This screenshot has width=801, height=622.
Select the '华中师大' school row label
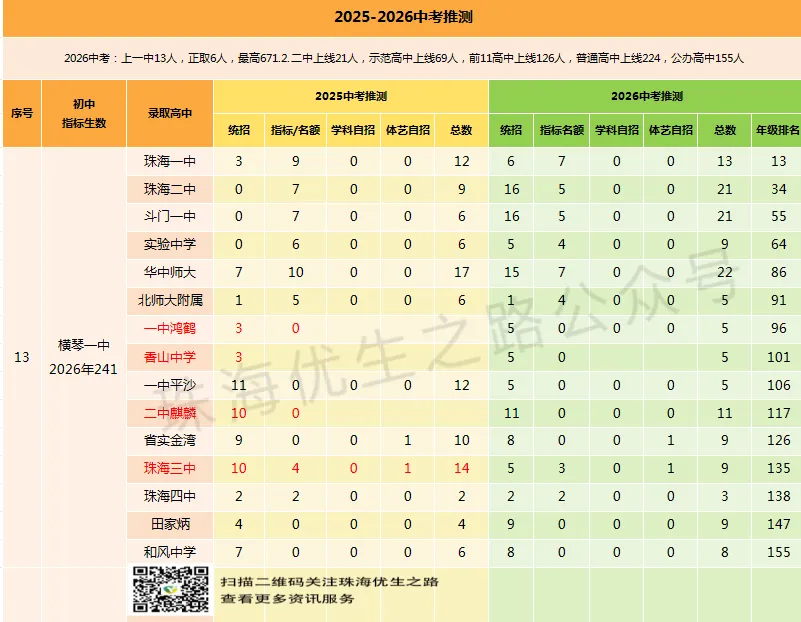point(170,272)
